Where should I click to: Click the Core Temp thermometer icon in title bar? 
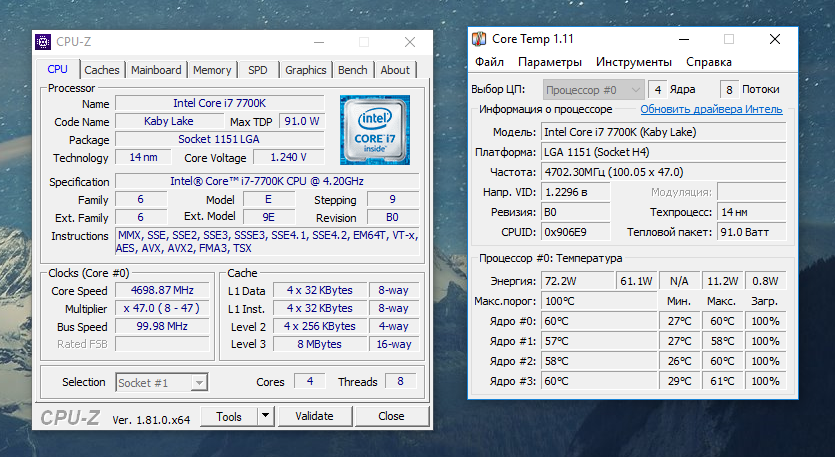pyautogui.click(x=479, y=39)
